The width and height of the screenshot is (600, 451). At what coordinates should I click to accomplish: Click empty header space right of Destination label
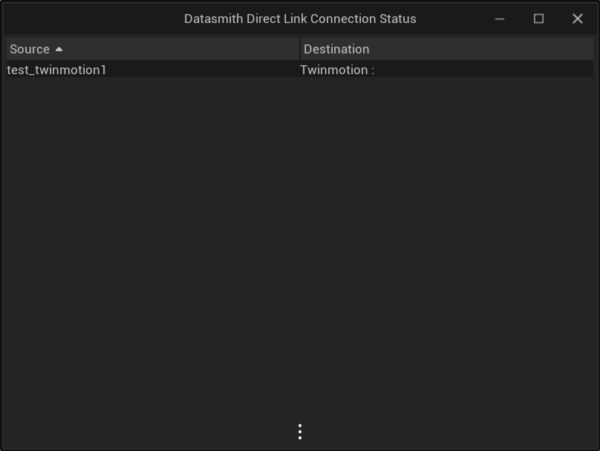point(480,49)
